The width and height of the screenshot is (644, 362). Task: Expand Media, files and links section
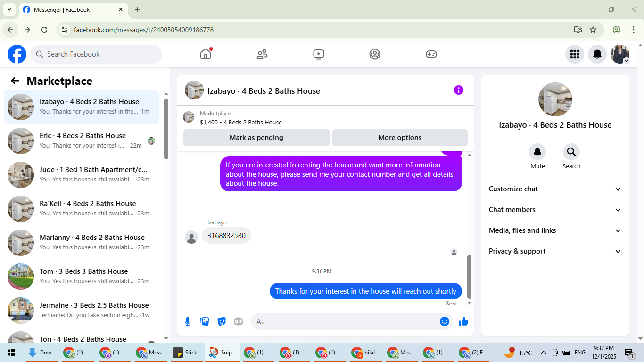tap(555, 230)
